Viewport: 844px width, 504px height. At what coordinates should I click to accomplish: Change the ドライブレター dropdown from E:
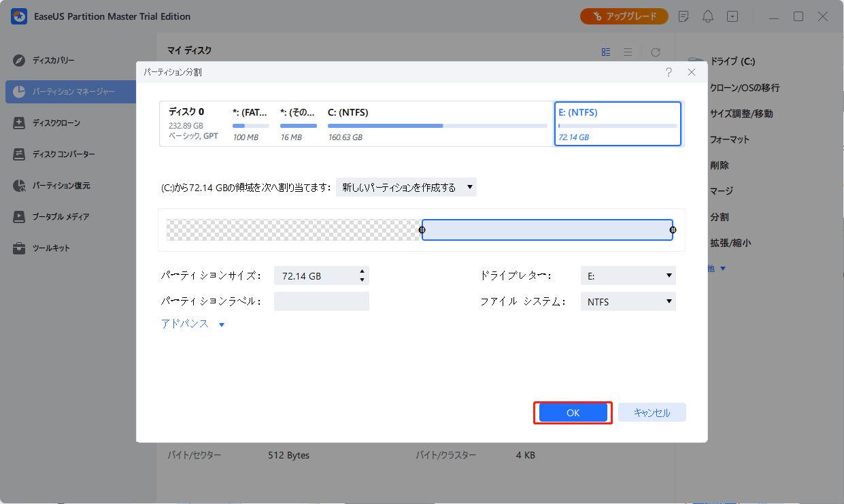[628, 275]
